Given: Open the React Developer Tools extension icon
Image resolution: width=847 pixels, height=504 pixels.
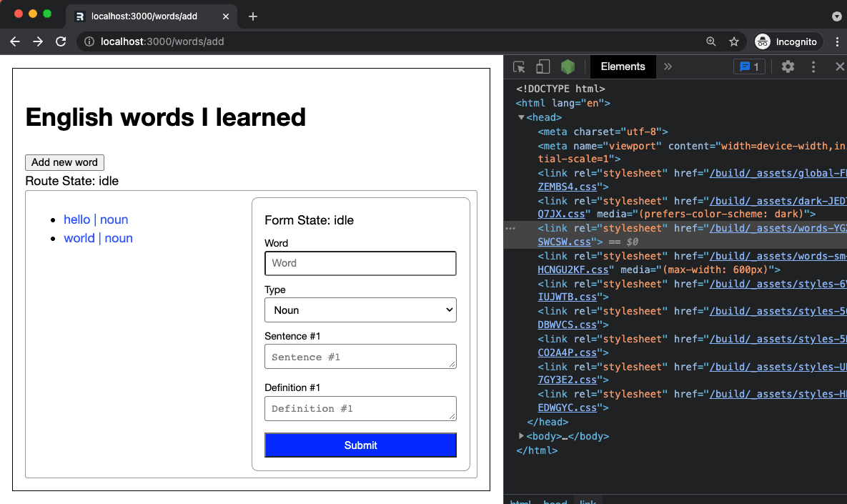Looking at the screenshot, I should 567,66.
